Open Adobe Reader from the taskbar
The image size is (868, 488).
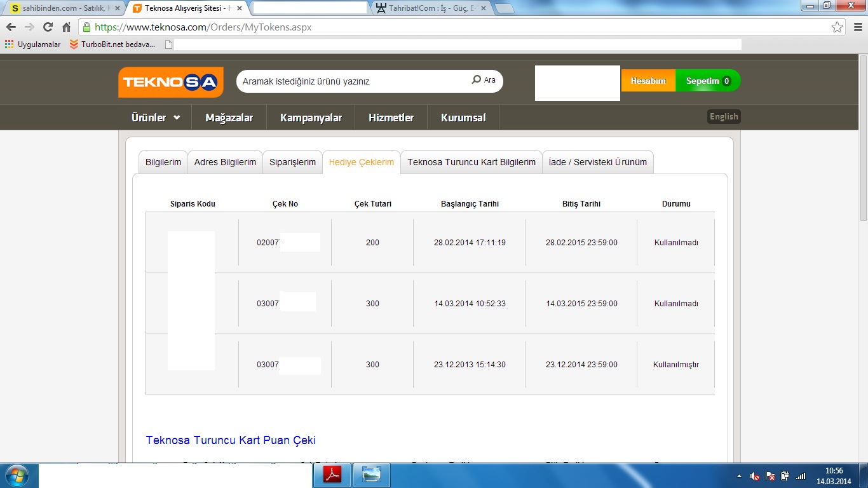pos(334,475)
